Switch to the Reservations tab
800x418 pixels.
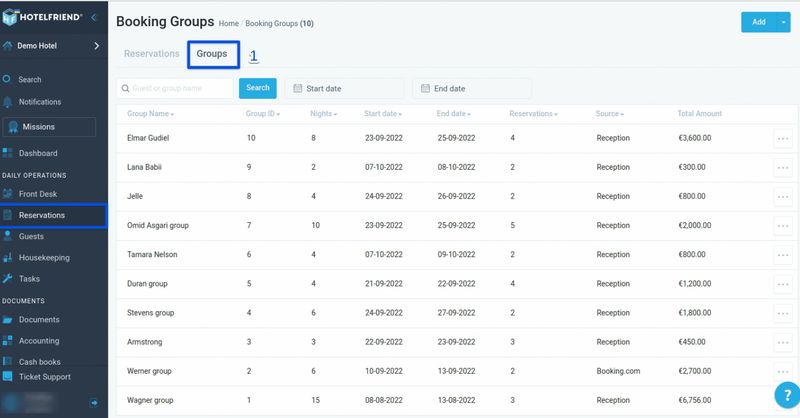(151, 54)
